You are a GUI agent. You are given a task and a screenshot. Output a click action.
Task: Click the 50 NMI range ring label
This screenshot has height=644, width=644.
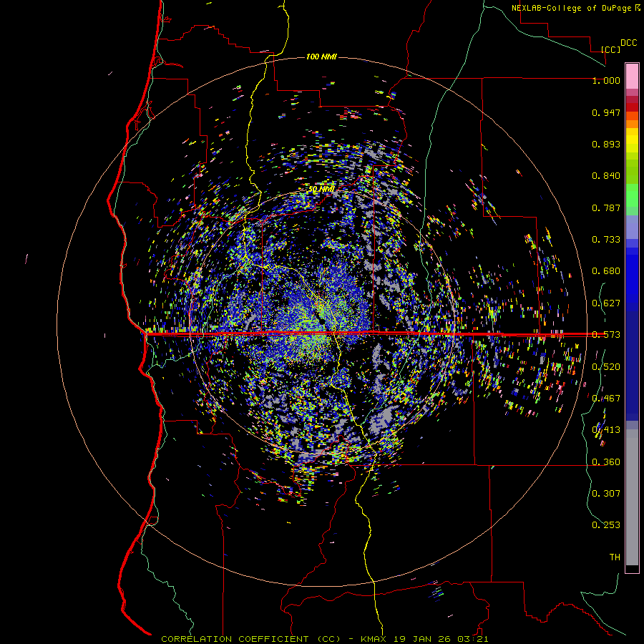pyautogui.click(x=321, y=189)
